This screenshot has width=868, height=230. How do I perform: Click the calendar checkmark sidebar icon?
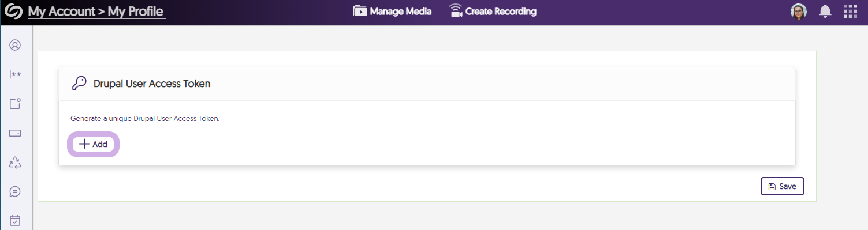[15, 220]
